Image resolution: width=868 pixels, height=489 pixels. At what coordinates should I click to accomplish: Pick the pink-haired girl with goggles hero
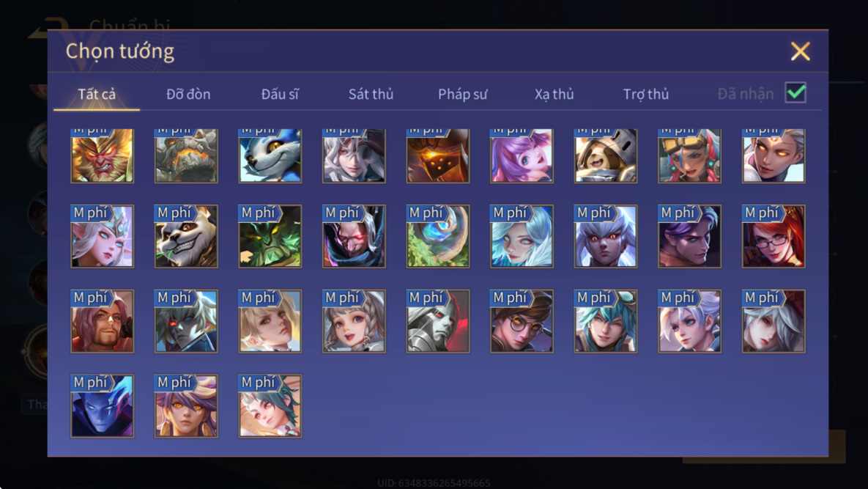tap(689, 155)
